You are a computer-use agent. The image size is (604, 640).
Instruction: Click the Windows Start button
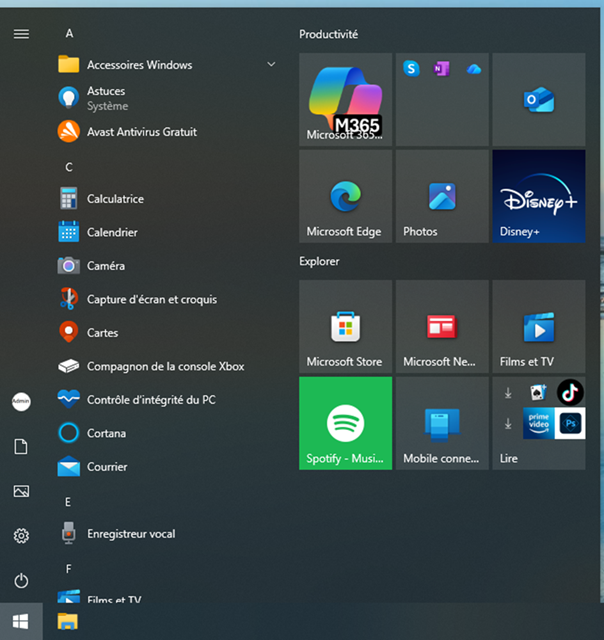21,621
